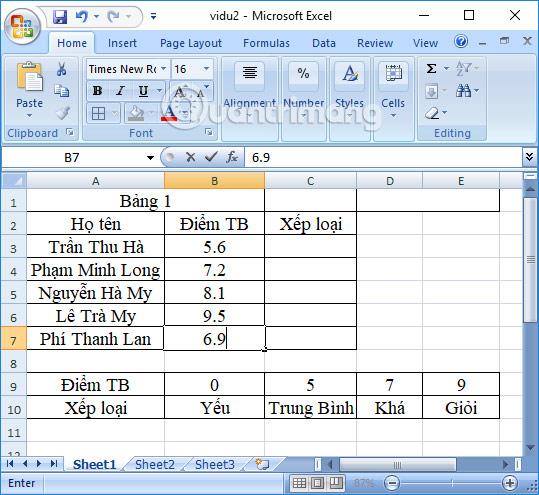Undo the last action
This screenshot has width=539, height=495.
pyautogui.click(x=82, y=16)
